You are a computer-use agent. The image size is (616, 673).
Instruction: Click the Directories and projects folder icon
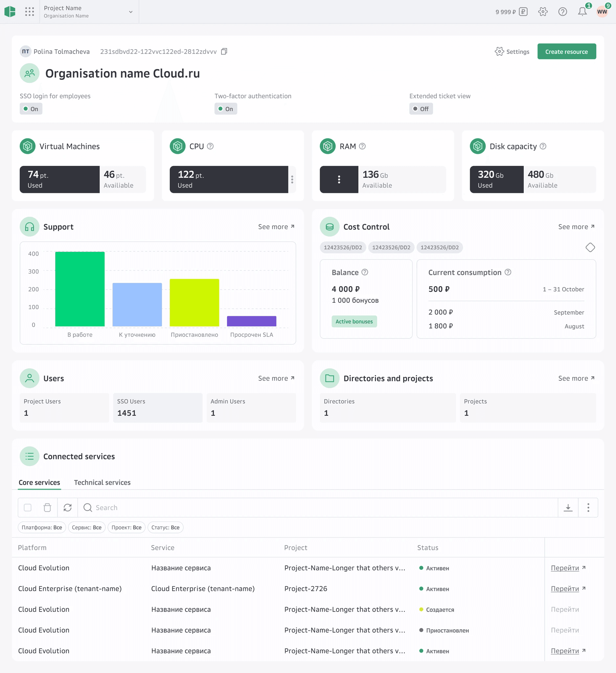pyautogui.click(x=330, y=378)
